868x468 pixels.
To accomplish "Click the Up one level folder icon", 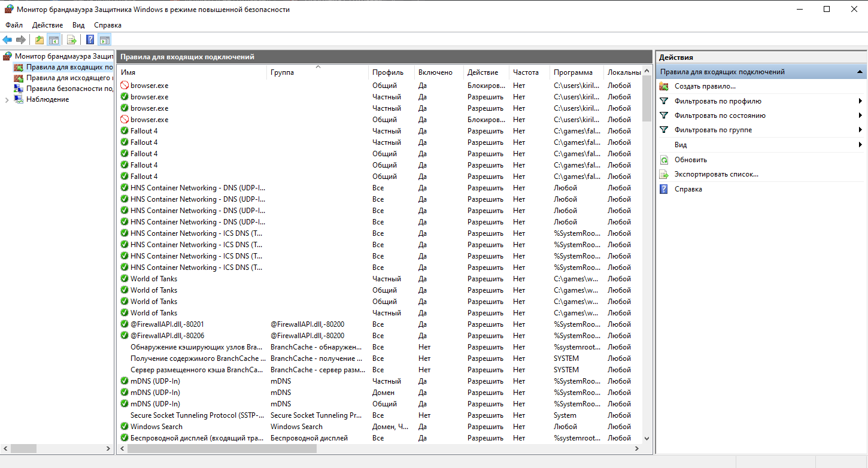I will pyautogui.click(x=40, y=40).
